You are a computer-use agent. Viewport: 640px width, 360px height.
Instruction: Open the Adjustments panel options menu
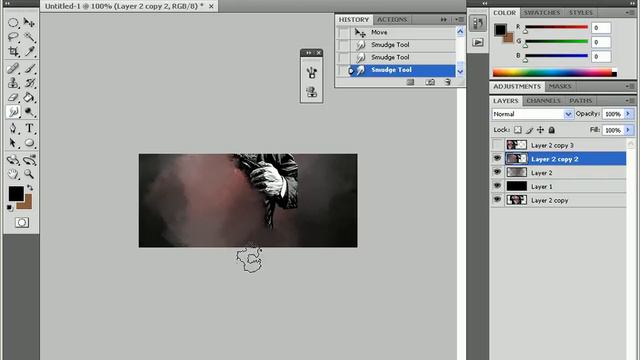(x=630, y=86)
